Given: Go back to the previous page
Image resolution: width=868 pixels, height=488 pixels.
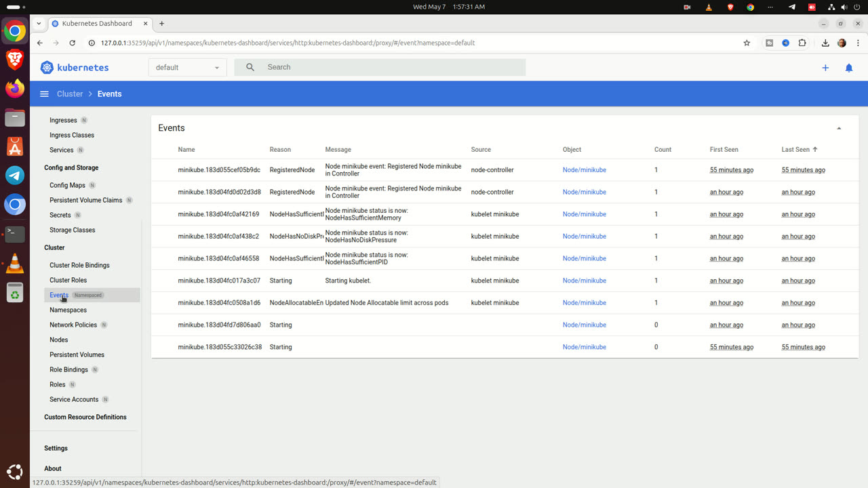Looking at the screenshot, I should tap(40, 43).
